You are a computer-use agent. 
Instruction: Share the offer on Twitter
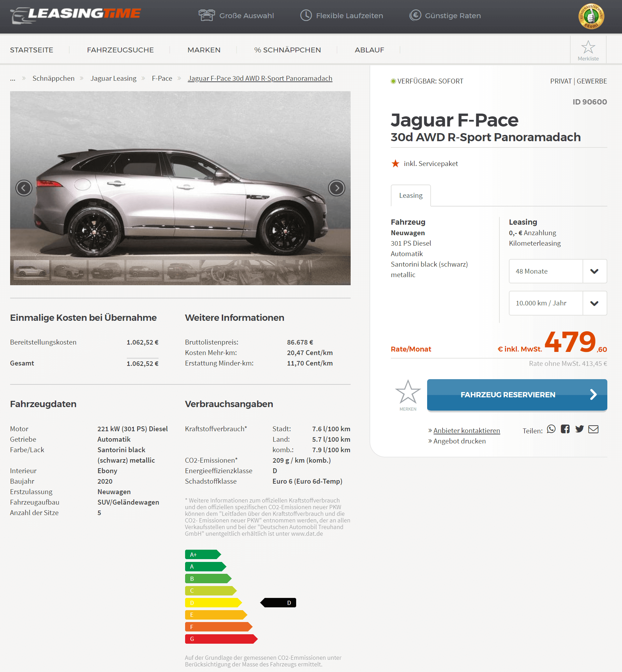(x=579, y=429)
